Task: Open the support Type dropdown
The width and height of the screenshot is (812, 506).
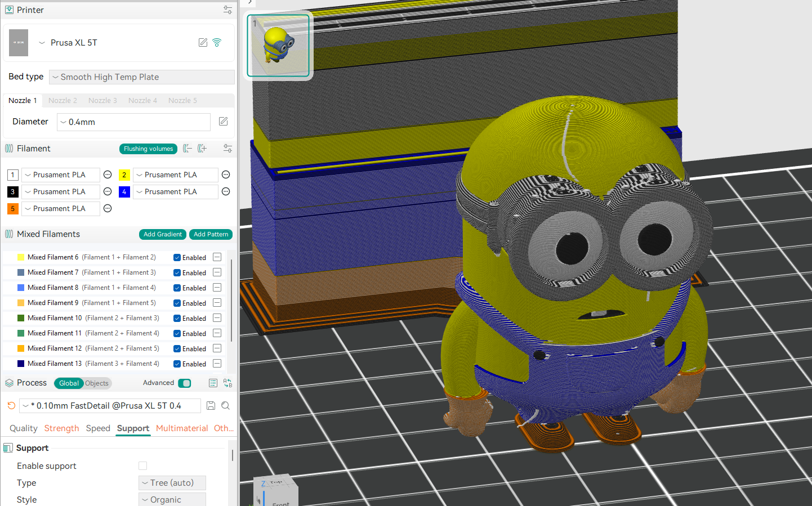Action: pos(172,483)
